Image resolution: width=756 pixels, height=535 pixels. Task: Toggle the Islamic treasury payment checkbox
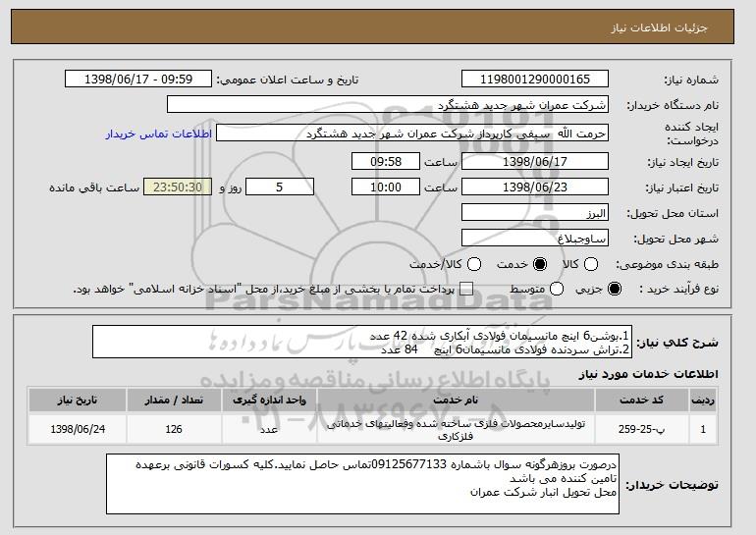[465, 289]
